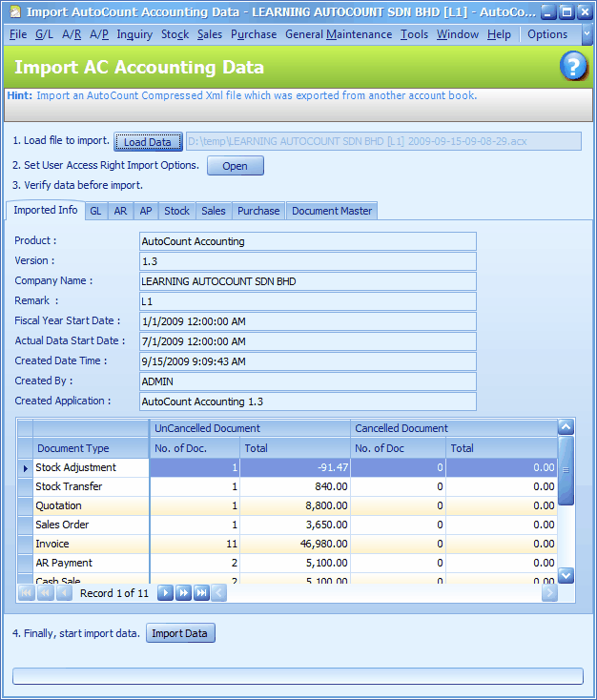Jump to next page of records

(x=183, y=593)
